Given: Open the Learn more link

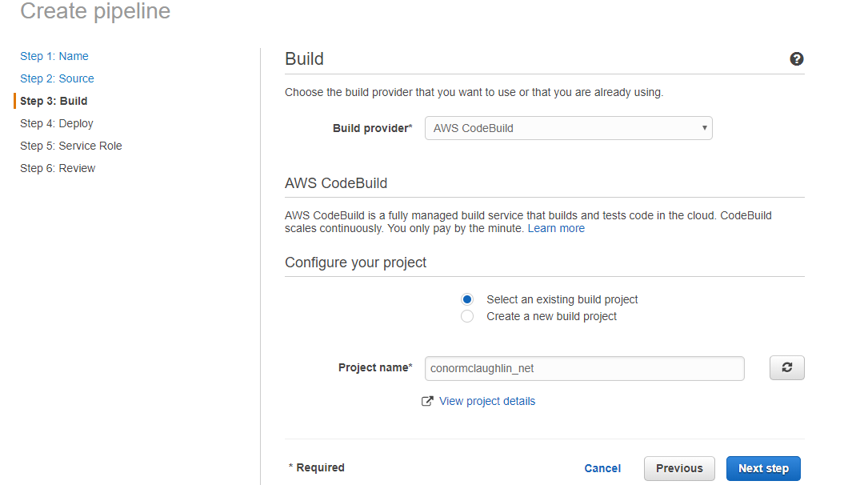Looking at the screenshot, I should coord(556,228).
